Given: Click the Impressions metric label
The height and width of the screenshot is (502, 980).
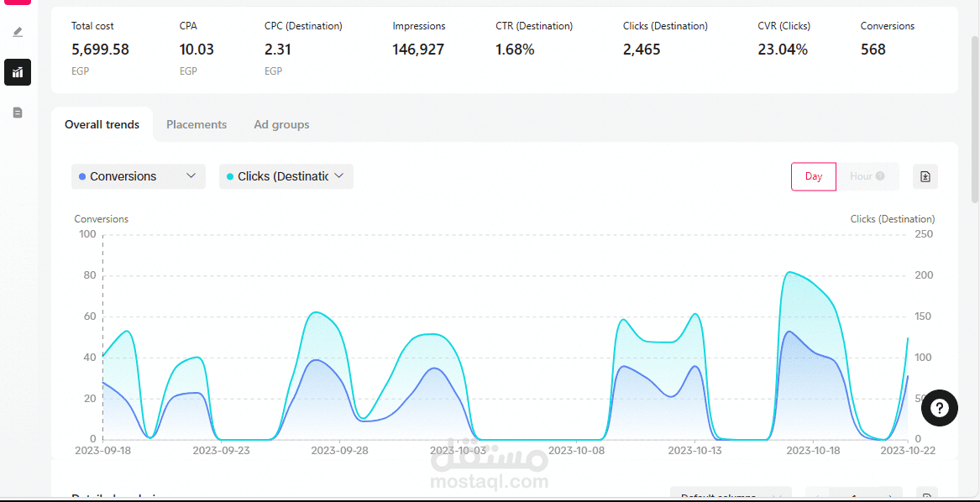Looking at the screenshot, I should [419, 26].
